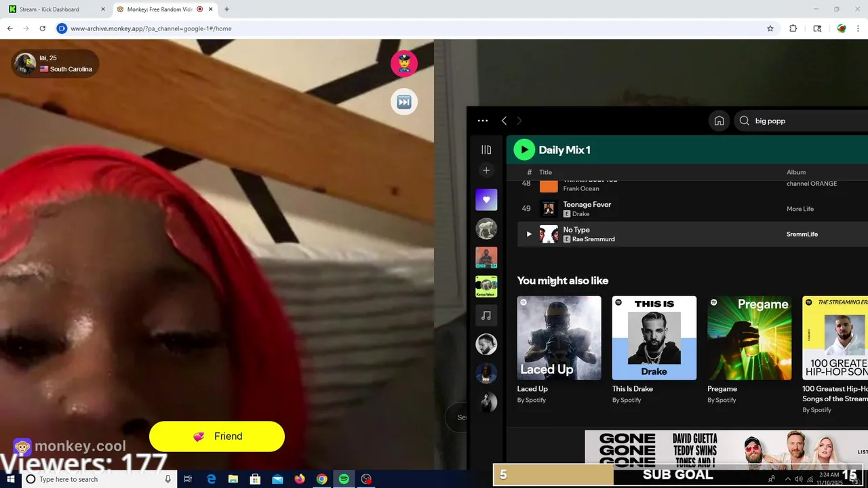Go forward in Spotify navigation
The image size is (868, 488).
point(519,121)
